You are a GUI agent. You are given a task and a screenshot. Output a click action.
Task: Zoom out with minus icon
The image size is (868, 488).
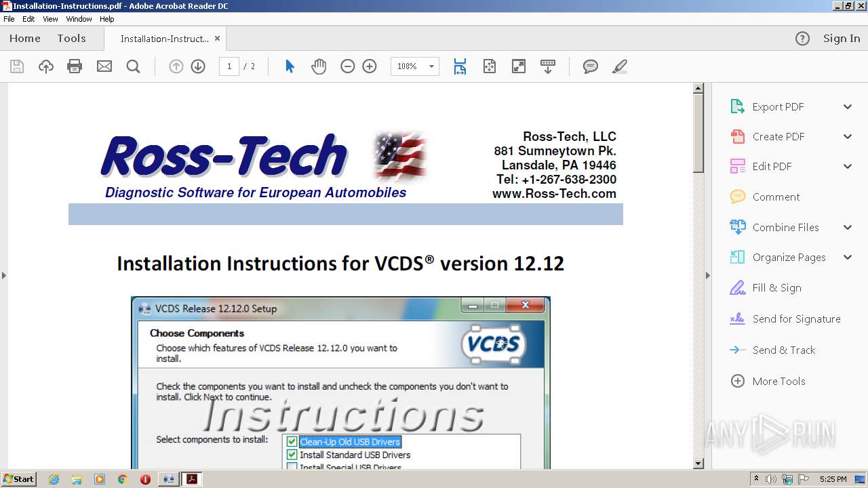point(348,66)
